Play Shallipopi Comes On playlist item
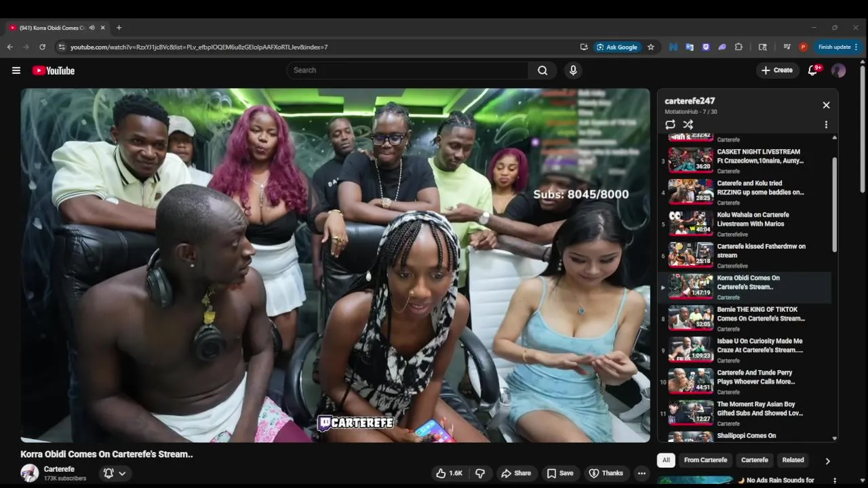The image size is (868, 488). click(744, 436)
